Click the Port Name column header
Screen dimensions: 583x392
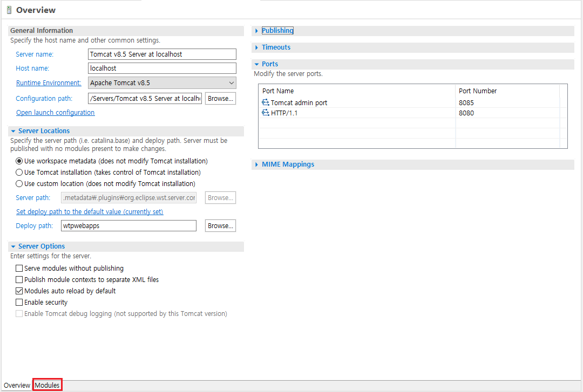[278, 91]
